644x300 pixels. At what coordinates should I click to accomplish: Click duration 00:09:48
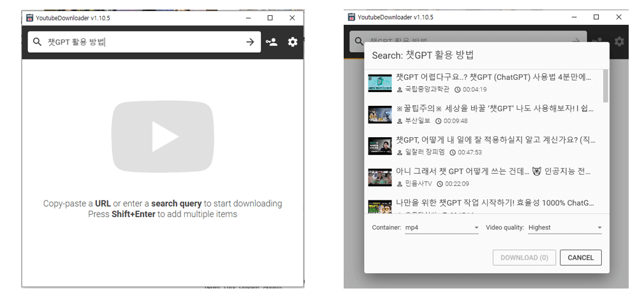(455, 121)
